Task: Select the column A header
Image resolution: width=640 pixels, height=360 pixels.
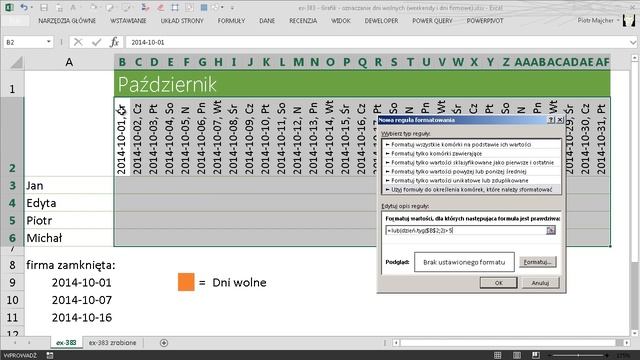Action: point(69,62)
